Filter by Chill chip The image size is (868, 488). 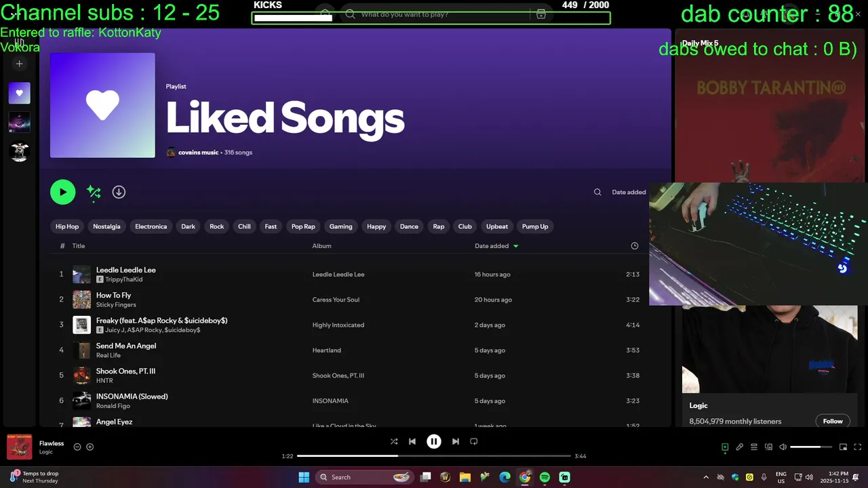click(x=244, y=226)
